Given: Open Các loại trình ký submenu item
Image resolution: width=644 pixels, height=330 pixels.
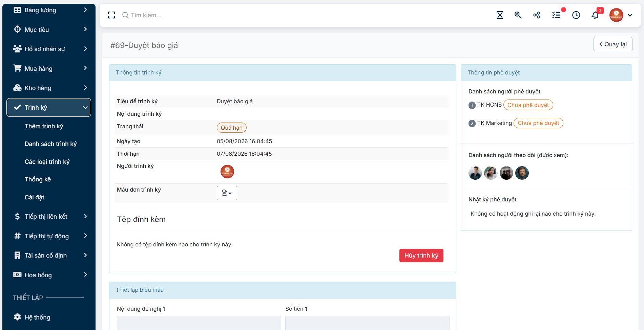Looking at the screenshot, I should [x=47, y=162].
